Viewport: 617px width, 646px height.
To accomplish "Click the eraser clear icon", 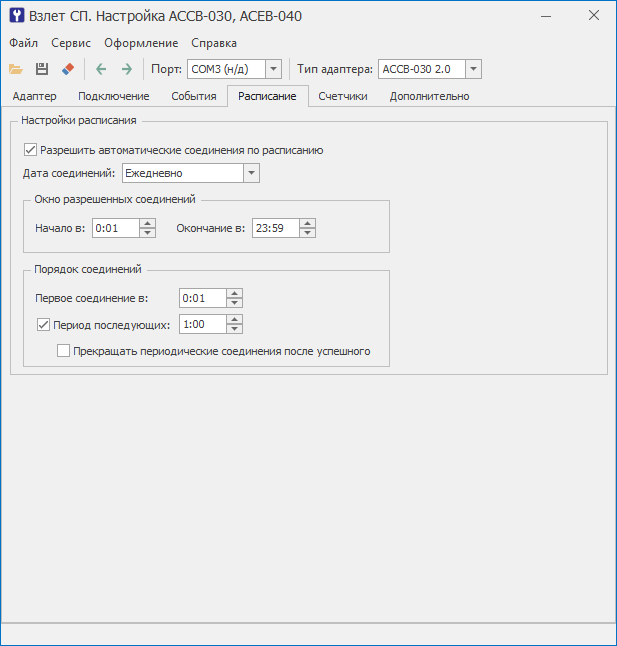I will point(68,69).
